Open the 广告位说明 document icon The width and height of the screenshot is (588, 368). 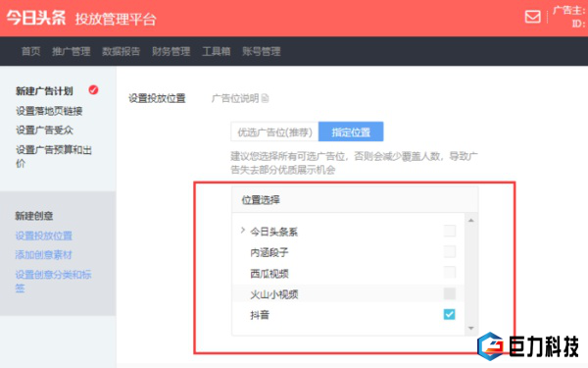266,98
